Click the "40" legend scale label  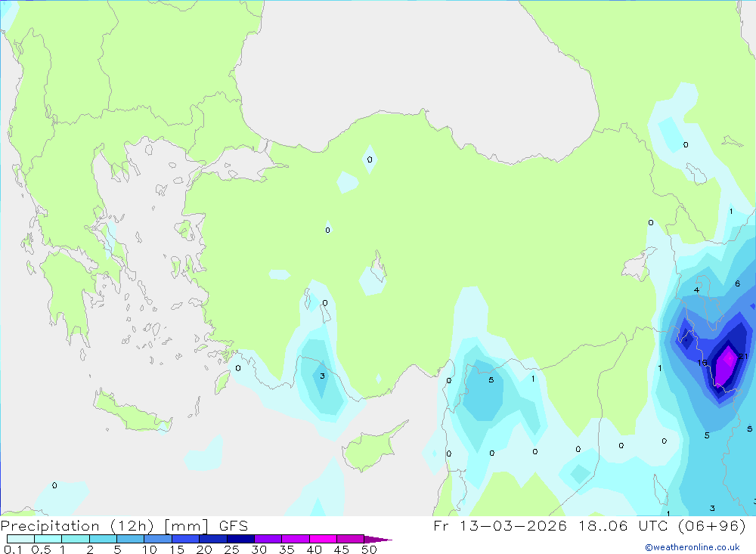[314, 549]
